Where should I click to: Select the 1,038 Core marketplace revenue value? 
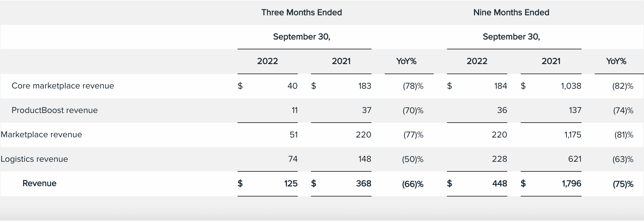[x=571, y=86]
